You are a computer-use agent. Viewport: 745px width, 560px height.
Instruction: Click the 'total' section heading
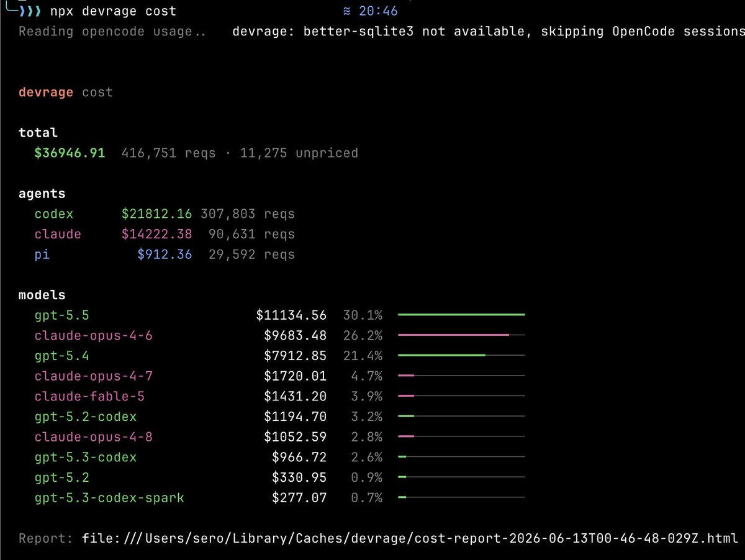tap(38, 132)
